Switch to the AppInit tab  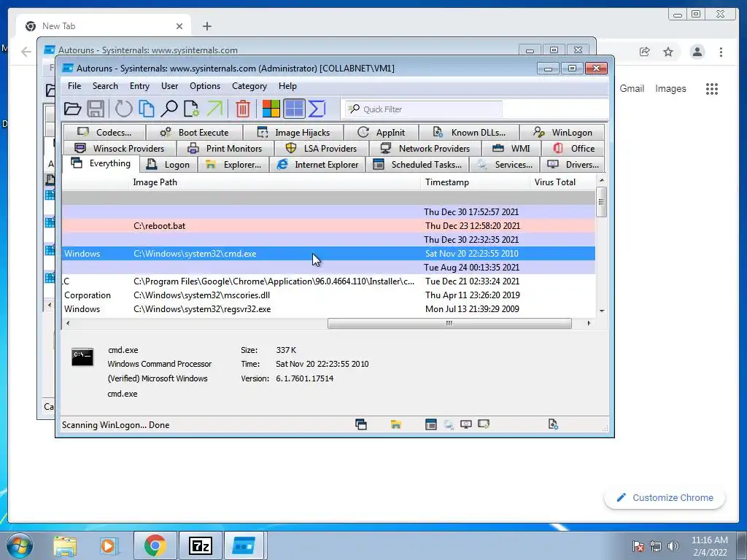(381, 133)
